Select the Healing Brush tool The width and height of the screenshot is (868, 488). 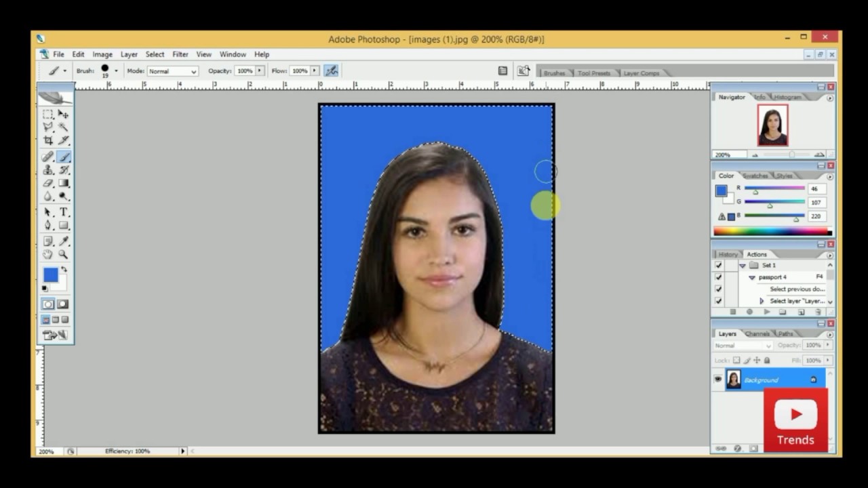[48, 157]
